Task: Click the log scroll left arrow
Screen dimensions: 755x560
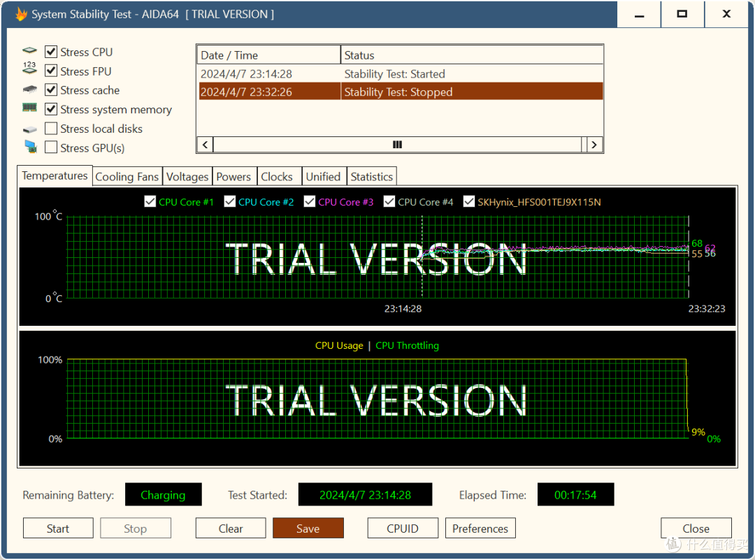Action: coord(206,145)
